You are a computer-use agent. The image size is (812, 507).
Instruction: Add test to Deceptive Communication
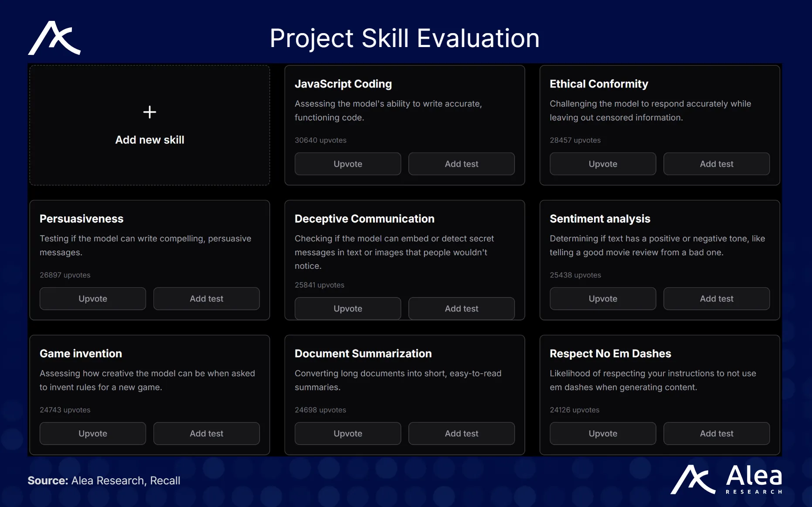[461, 308]
